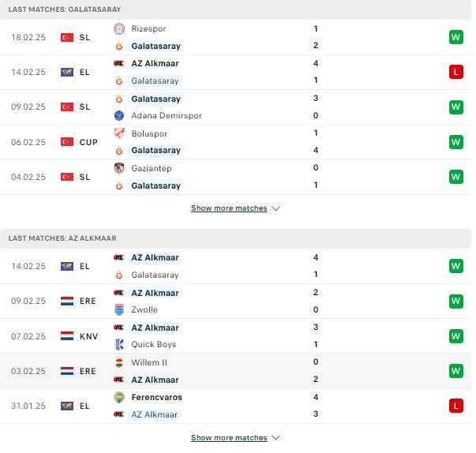Image resolution: width=476 pixels, height=453 pixels.
Task: Open the Ferencvaros team name link
Action: point(156,397)
